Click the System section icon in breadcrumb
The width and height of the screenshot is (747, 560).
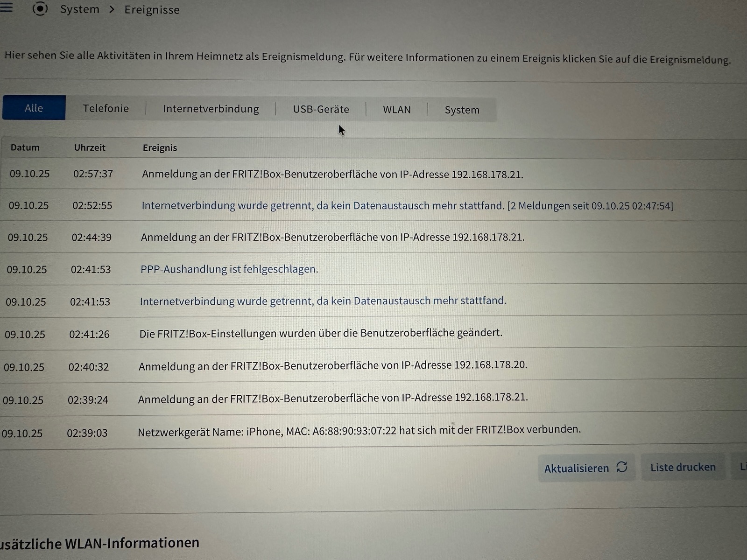pyautogui.click(x=40, y=9)
